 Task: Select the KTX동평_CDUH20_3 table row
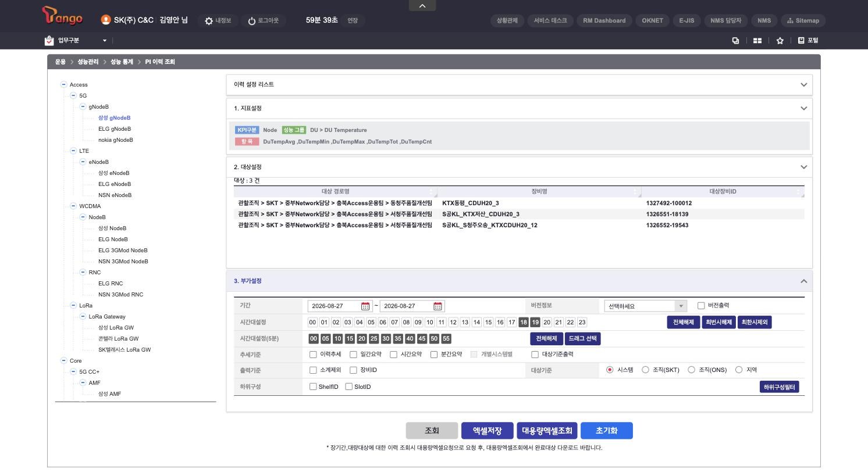coord(519,203)
